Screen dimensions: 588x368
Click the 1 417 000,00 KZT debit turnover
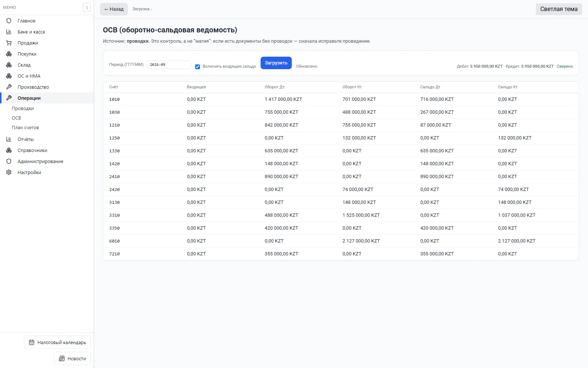pos(283,99)
